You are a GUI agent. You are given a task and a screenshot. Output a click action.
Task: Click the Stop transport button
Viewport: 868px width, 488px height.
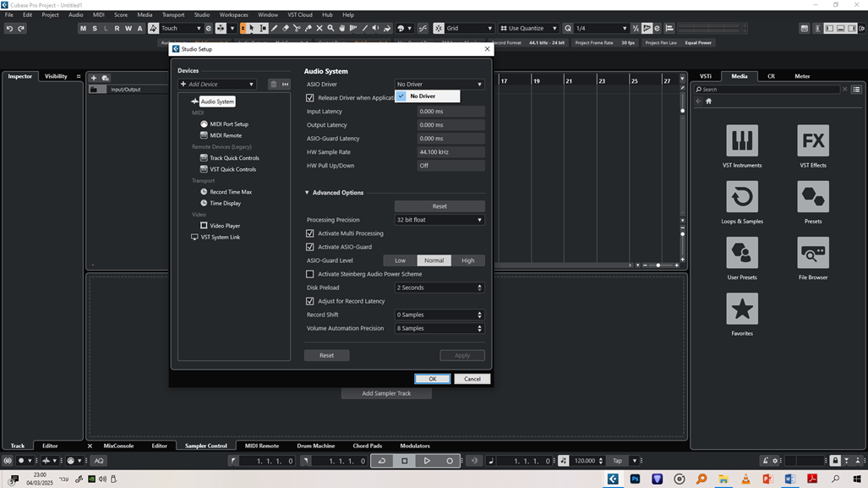pos(405,461)
